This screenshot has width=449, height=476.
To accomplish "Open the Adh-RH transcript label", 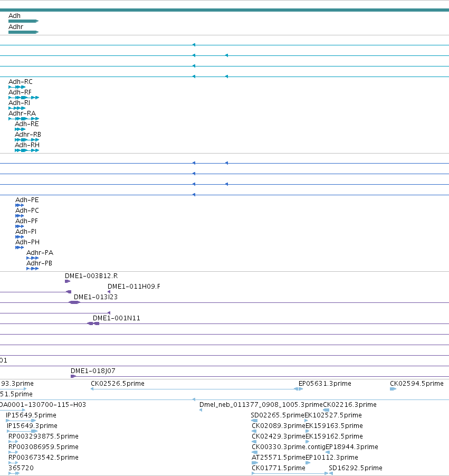I will point(27,145).
